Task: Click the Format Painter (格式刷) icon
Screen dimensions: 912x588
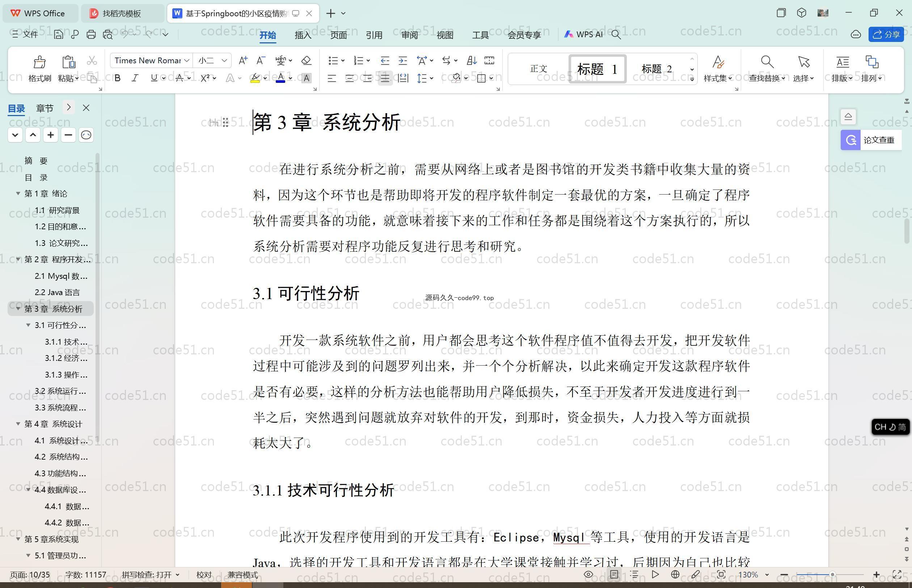Action: [40, 61]
